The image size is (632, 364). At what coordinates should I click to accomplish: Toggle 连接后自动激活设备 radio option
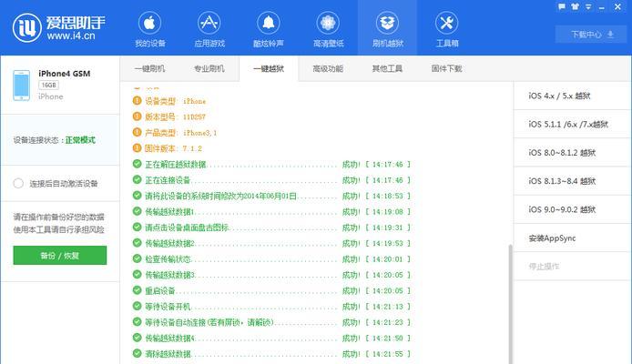pos(18,184)
